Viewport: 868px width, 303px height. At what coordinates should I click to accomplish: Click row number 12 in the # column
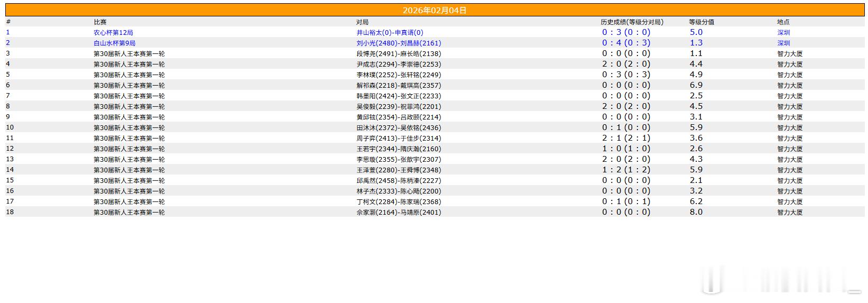click(x=10, y=149)
